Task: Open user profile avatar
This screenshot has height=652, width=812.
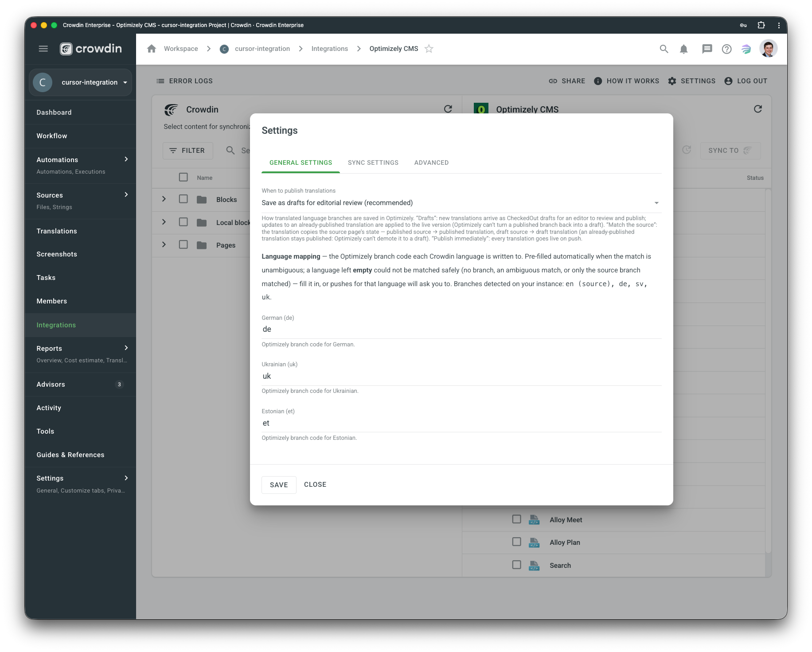Action: [768, 49]
